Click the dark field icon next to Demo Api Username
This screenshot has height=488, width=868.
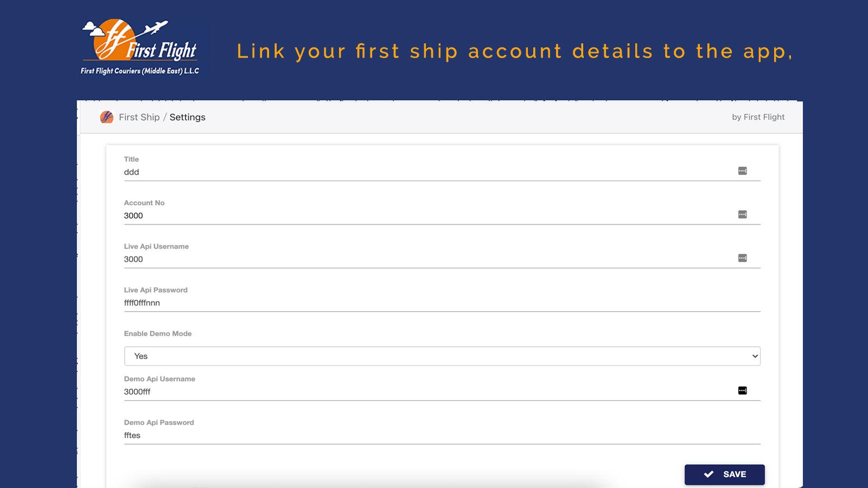[742, 390]
